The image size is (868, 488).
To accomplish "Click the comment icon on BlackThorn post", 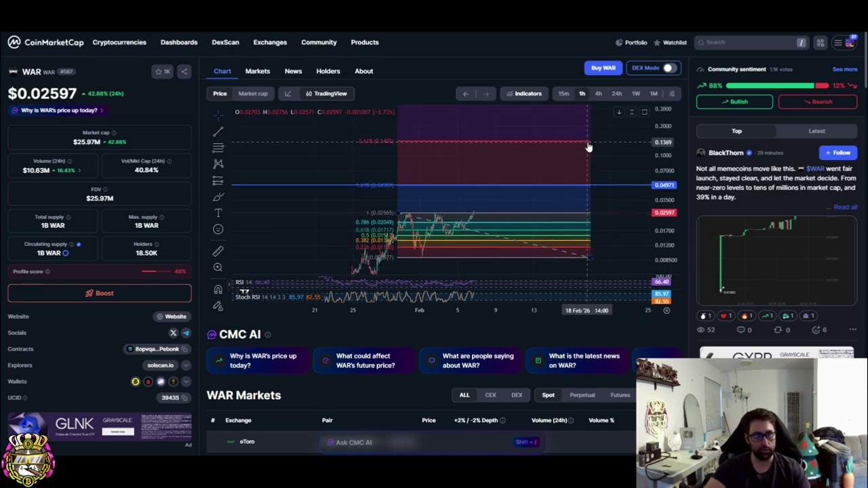I will tap(741, 330).
